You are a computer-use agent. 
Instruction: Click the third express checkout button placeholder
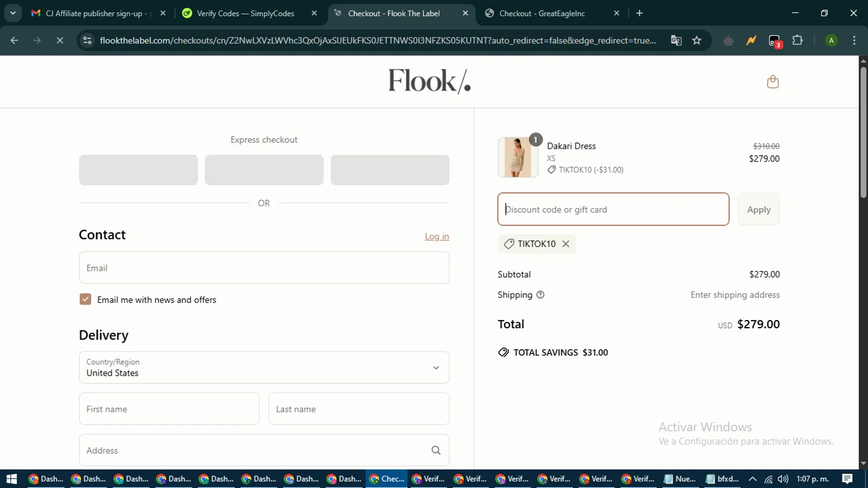tap(390, 170)
